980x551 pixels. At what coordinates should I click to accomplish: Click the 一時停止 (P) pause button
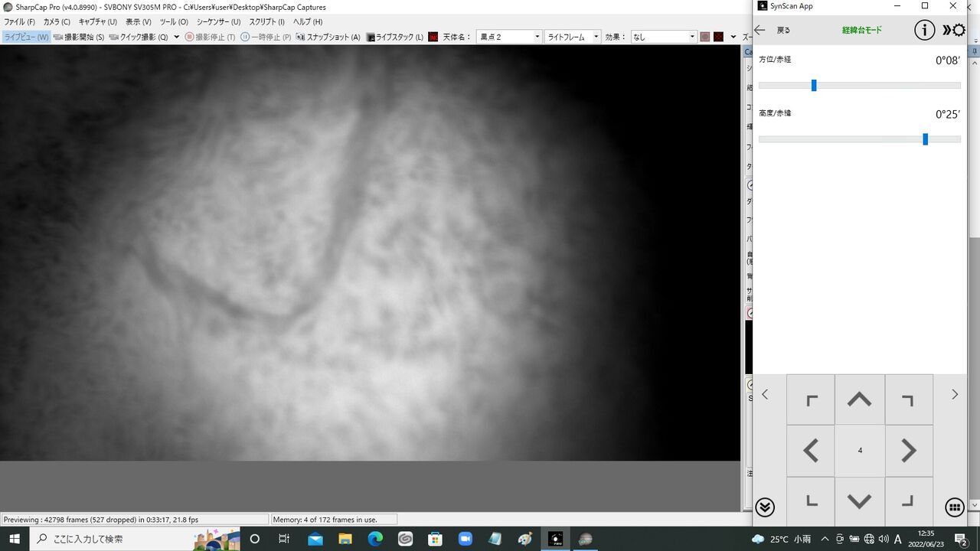pyautogui.click(x=266, y=37)
